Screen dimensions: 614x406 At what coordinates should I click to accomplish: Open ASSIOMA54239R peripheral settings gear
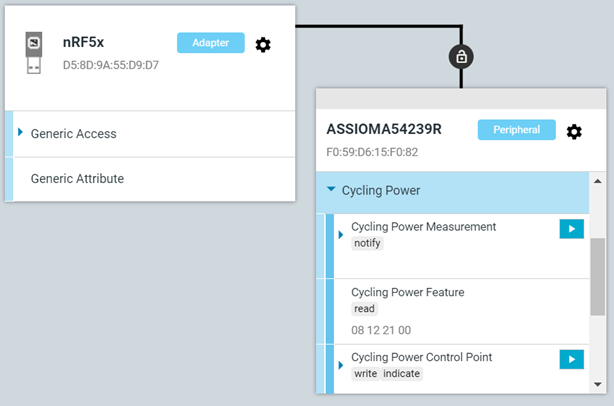click(574, 132)
